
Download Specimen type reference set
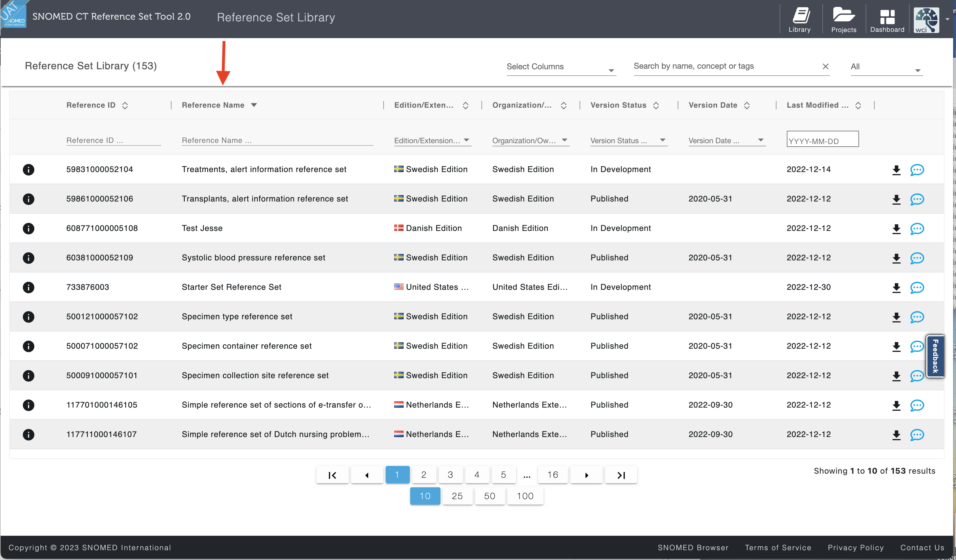(896, 317)
